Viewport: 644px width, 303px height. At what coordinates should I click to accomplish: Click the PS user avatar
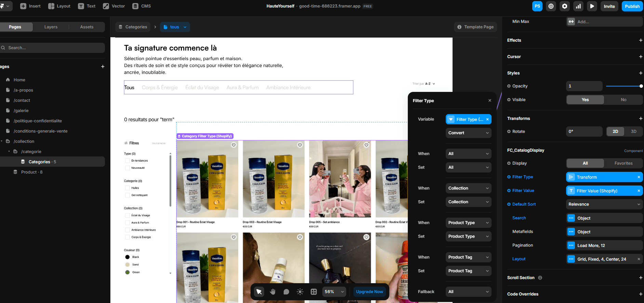pos(537,6)
